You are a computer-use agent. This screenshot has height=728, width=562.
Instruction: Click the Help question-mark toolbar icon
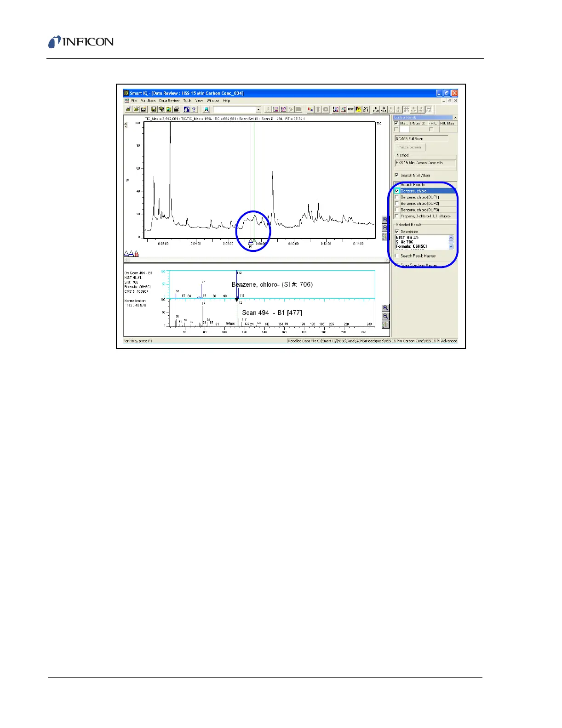[194, 109]
